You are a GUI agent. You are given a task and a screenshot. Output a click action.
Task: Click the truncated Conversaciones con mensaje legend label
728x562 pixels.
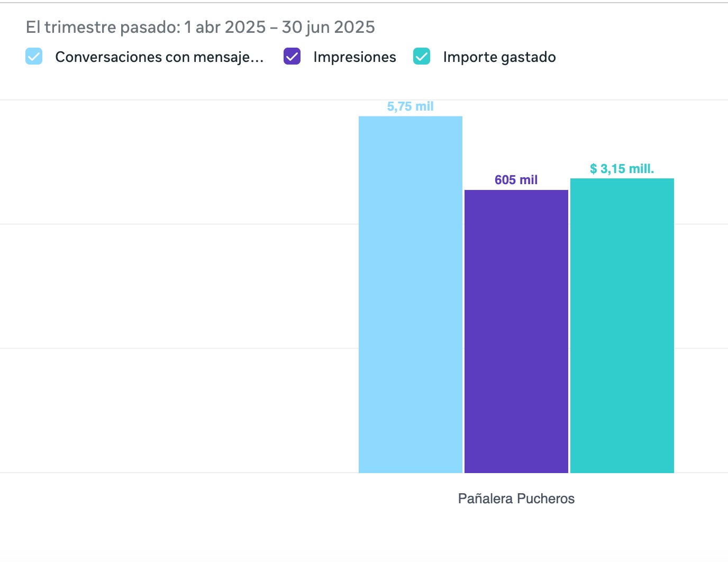pyautogui.click(x=159, y=57)
